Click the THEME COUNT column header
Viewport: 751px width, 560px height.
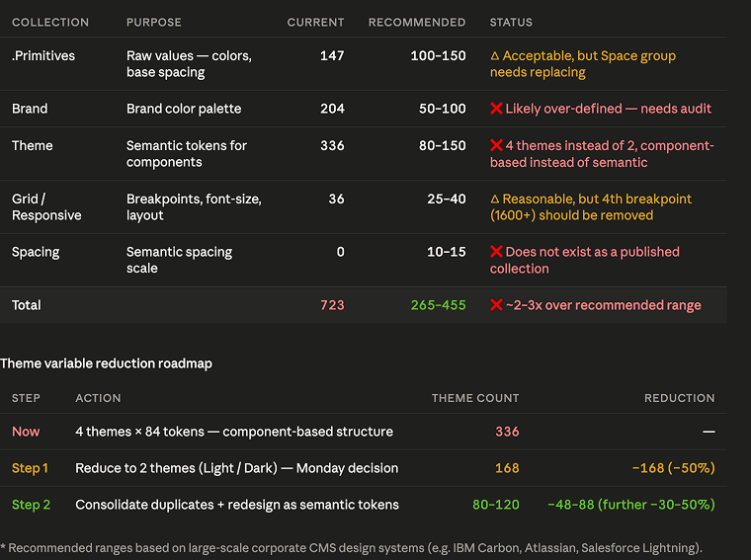point(475,398)
